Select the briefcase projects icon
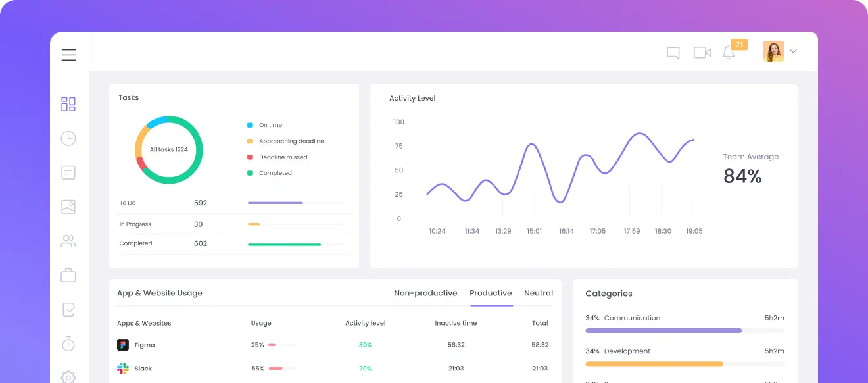868x383 pixels. point(68,274)
